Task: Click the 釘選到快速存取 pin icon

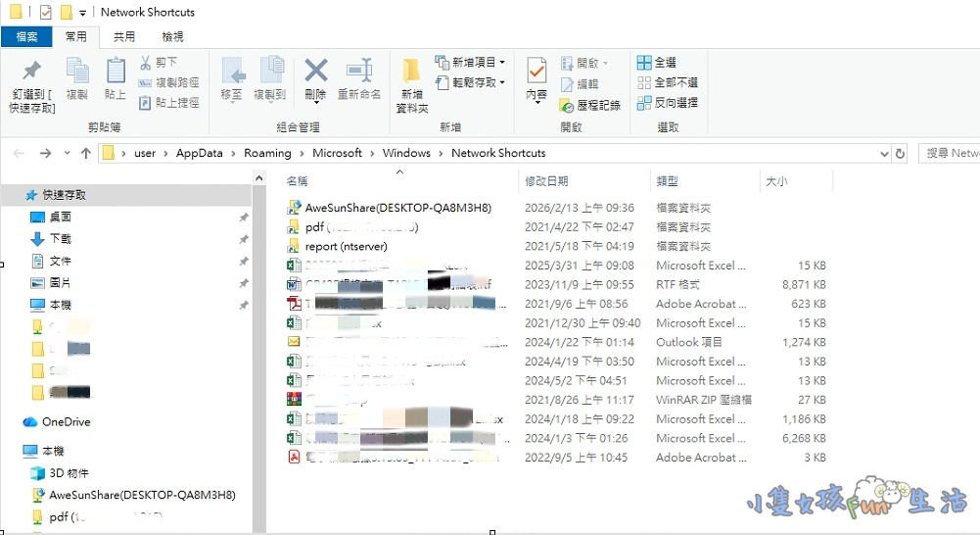Action: (x=31, y=73)
